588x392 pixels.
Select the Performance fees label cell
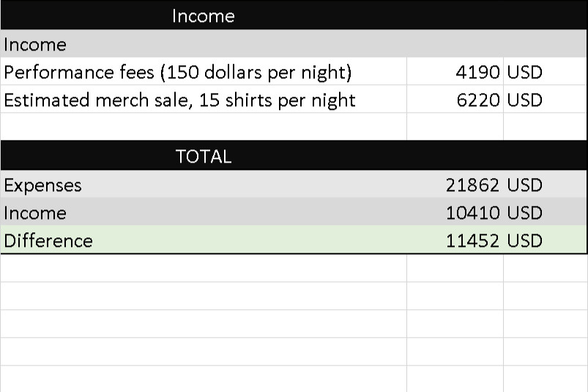pyautogui.click(x=204, y=71)
